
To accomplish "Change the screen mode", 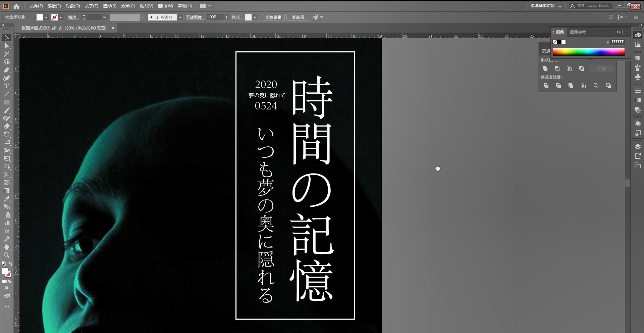I will 7,296.
